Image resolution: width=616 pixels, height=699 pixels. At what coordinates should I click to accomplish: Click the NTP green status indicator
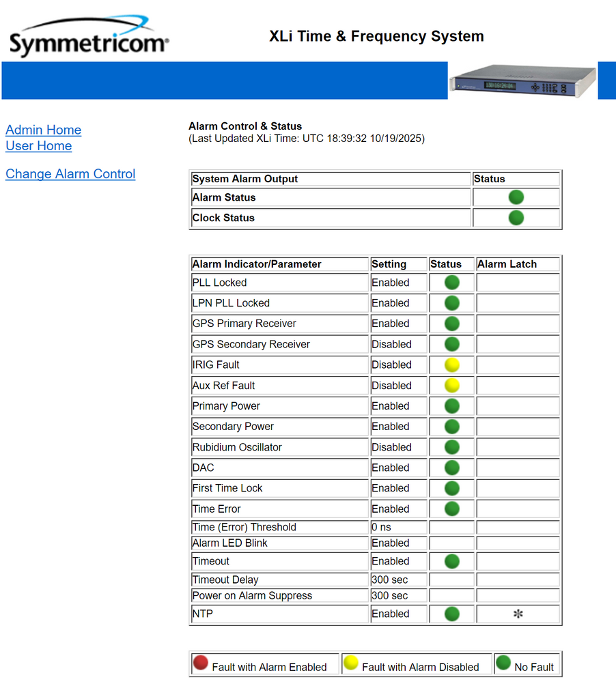pyautogui.click(x=451, y=614)
